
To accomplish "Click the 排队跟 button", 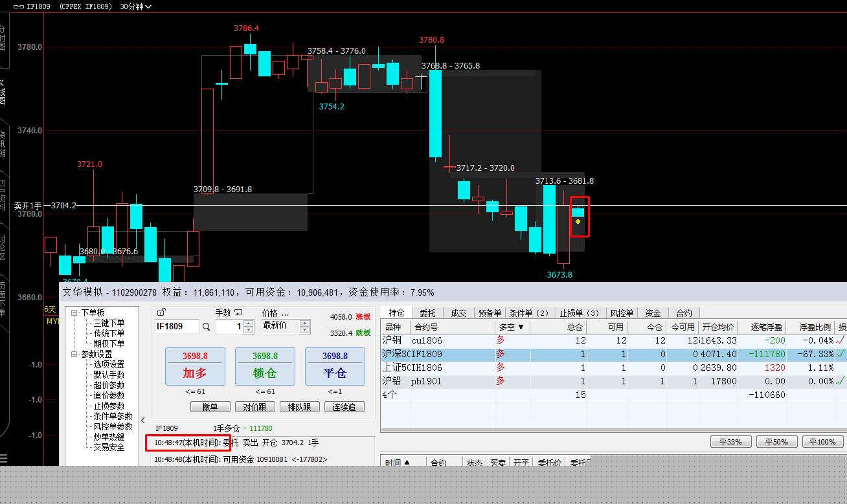I will click(300, 407).
